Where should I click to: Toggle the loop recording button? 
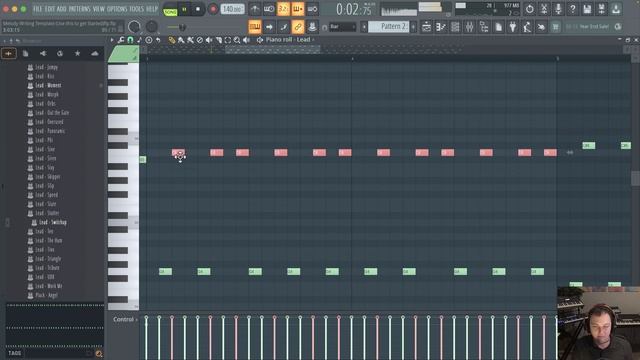click(x=312, y=9)
